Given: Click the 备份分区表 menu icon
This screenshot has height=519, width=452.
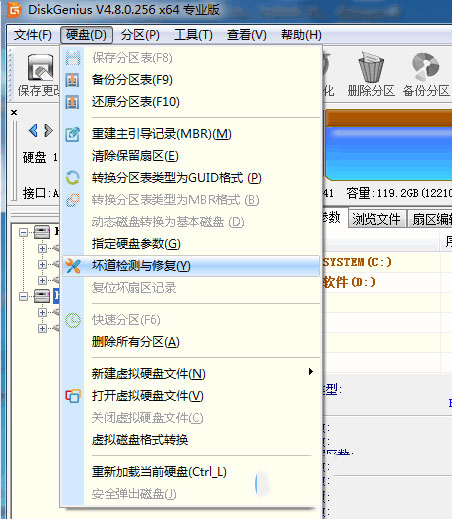Looking at the screenshot, I should pos(72,80).
